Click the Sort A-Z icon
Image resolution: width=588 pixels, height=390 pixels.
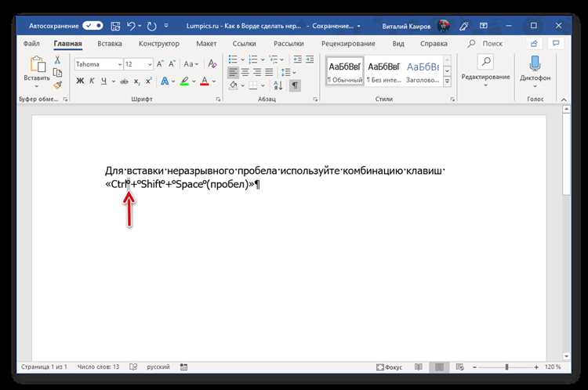278,85
